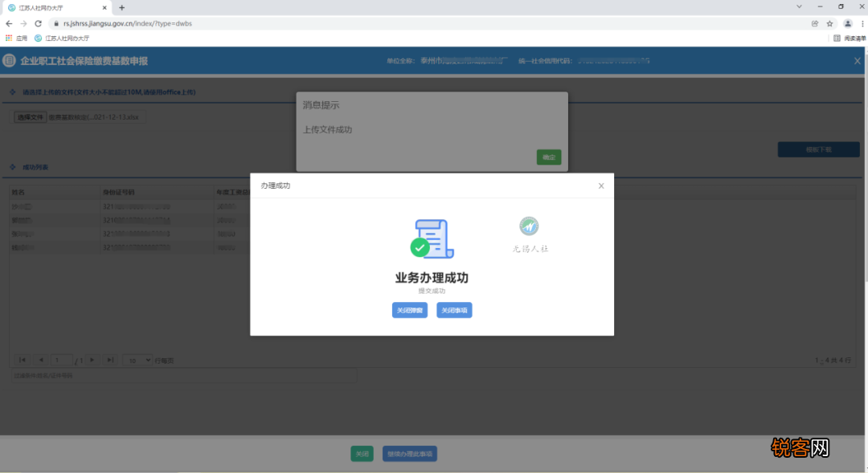Close the blue application header panel X

(857, 61)
